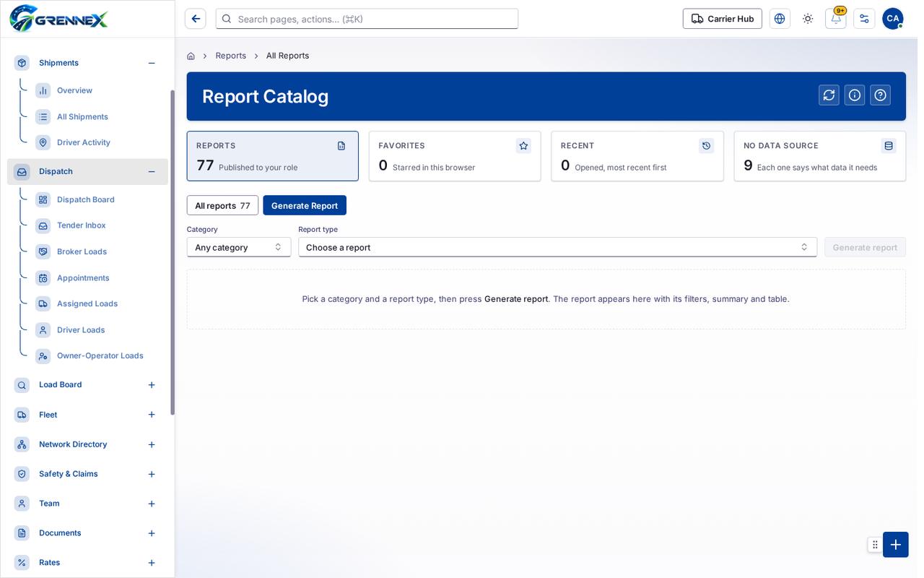Click the globe language icon
Image resolution: width=924 pixels, height=578 pixels.
pyautogui.click(x=780, y=19)
